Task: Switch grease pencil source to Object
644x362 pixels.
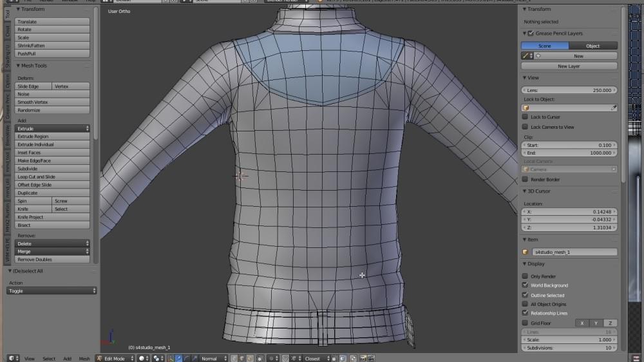Action: point(592,46)
